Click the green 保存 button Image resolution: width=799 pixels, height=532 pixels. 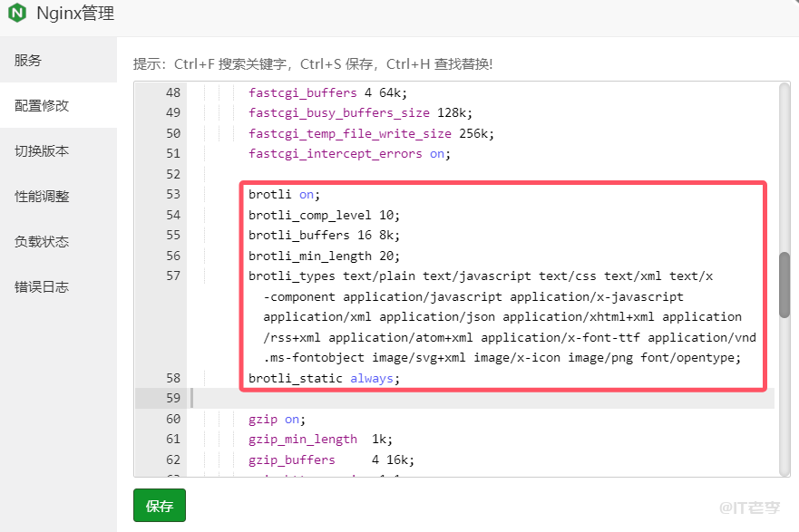159,505
